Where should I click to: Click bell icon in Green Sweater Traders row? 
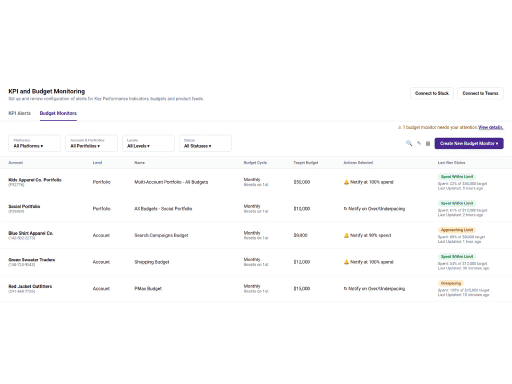[x=346, y=262]
